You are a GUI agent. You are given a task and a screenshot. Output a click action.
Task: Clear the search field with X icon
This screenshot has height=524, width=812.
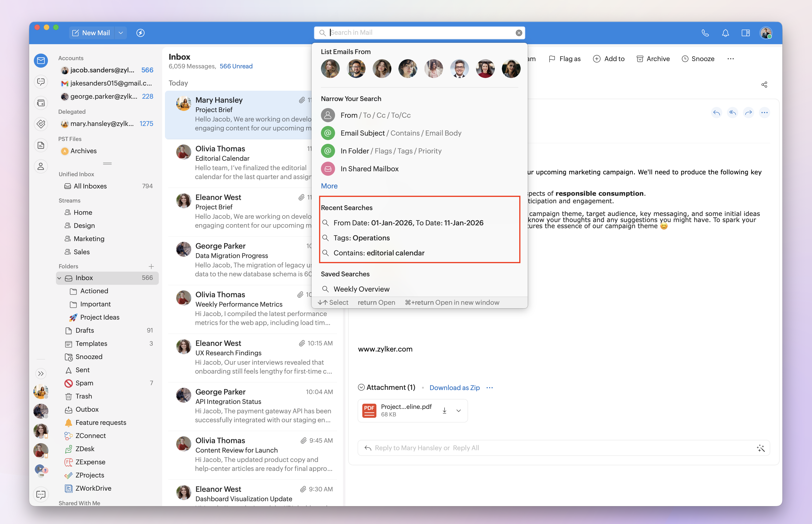tap(519, 33)
